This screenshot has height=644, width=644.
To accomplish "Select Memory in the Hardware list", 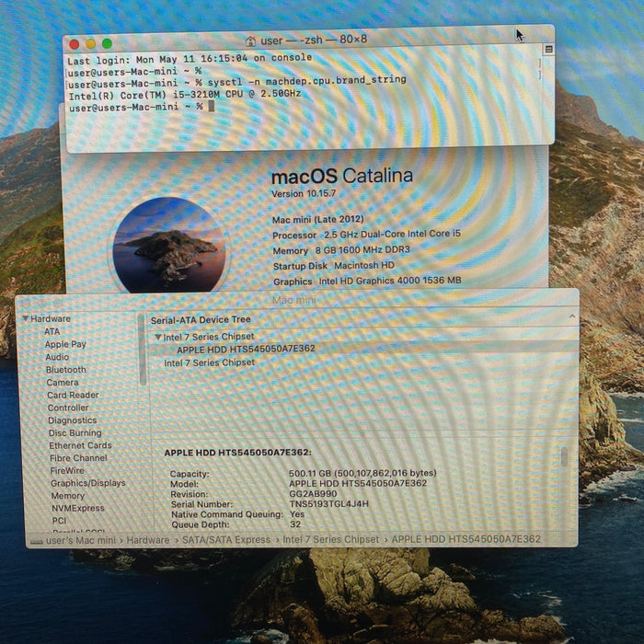I will [x=68, y=496].
